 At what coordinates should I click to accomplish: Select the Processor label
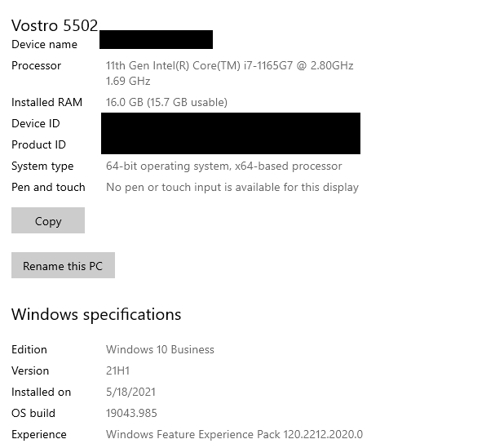36,65
